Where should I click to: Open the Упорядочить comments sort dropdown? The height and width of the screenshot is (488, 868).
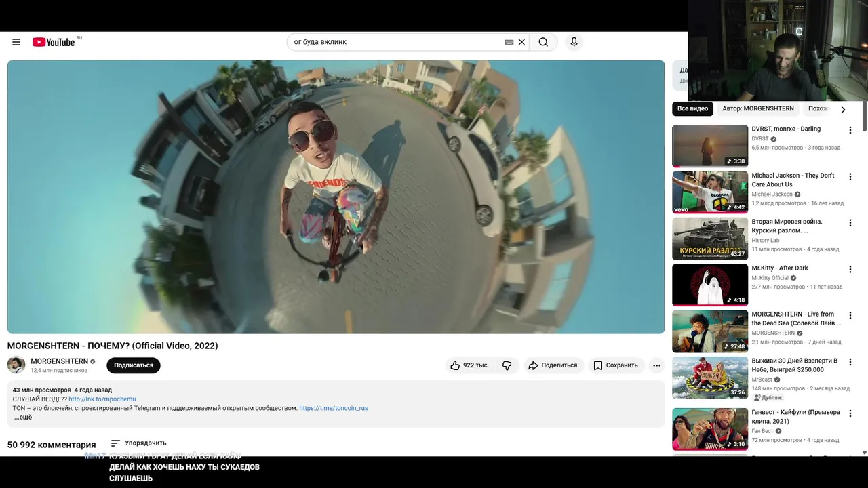coord(138,443)
